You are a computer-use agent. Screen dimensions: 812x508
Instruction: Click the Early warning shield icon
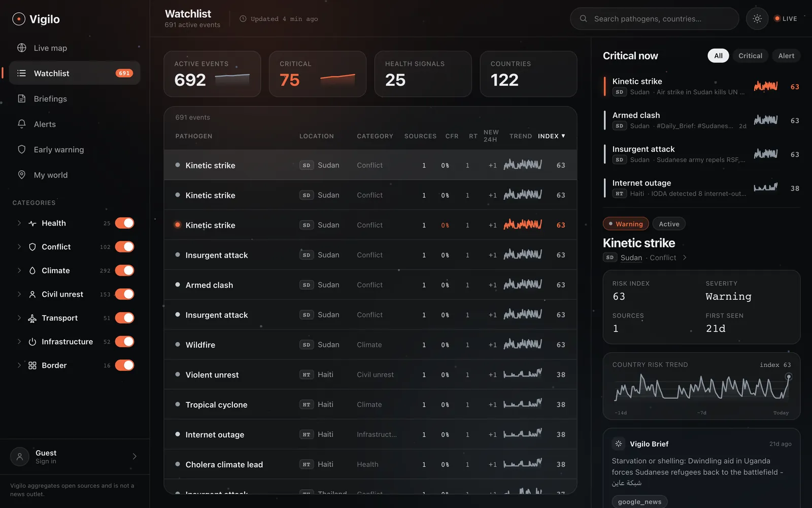[x=22, y=149]
